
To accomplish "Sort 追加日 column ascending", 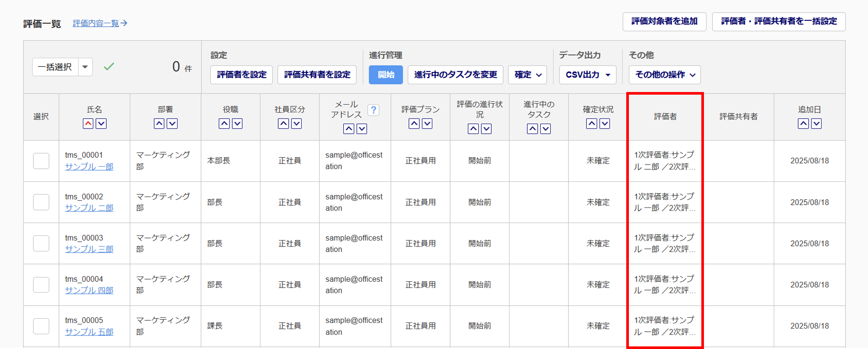I will pyautogui.click(x=803, y=124).
